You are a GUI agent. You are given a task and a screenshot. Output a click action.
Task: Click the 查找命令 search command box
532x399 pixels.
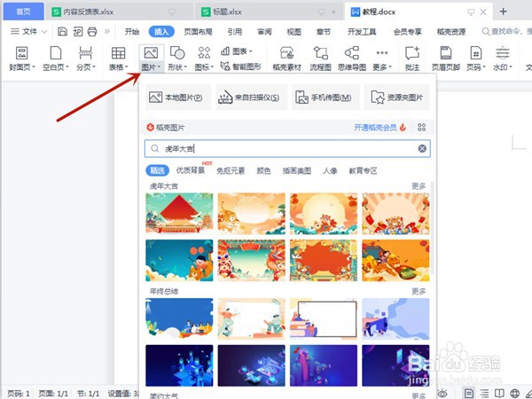pos(506,32)
